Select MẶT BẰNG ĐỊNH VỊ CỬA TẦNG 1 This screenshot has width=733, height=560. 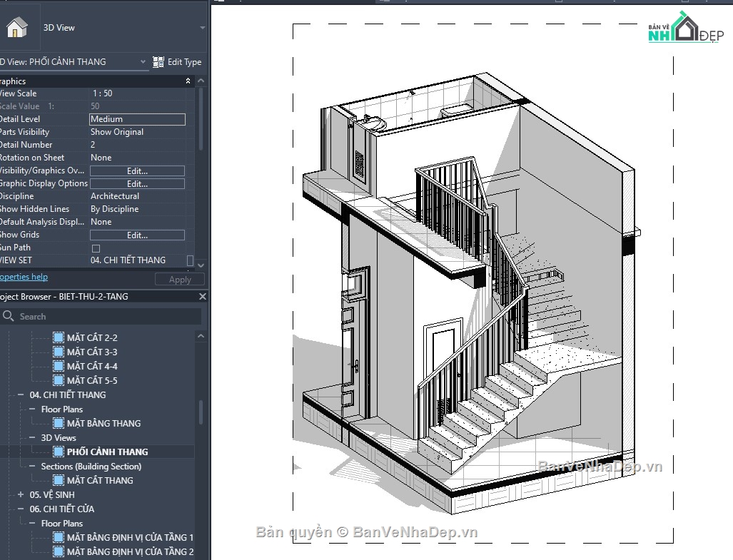click(130, 537)
